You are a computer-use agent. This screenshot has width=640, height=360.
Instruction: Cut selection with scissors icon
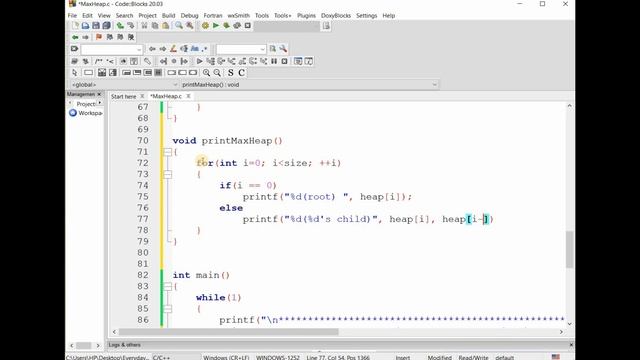(144, 26)
